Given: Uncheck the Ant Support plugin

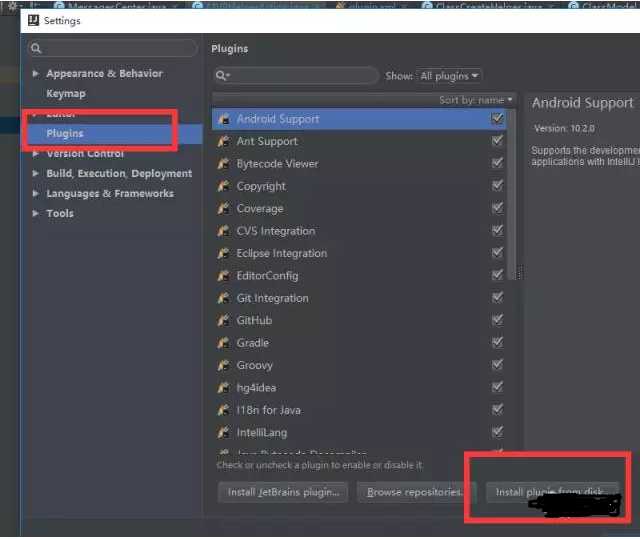Looking at the screenshot, I should [497, 141].
